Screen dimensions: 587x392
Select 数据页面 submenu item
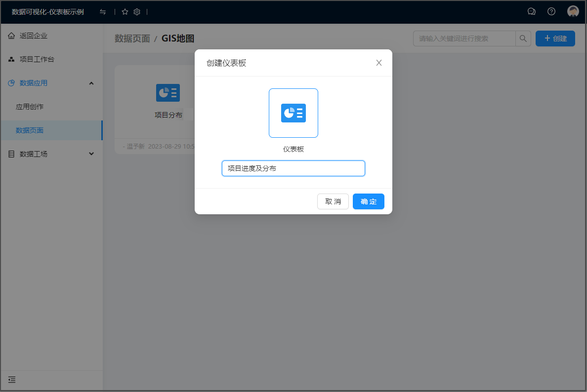[30, 130]
